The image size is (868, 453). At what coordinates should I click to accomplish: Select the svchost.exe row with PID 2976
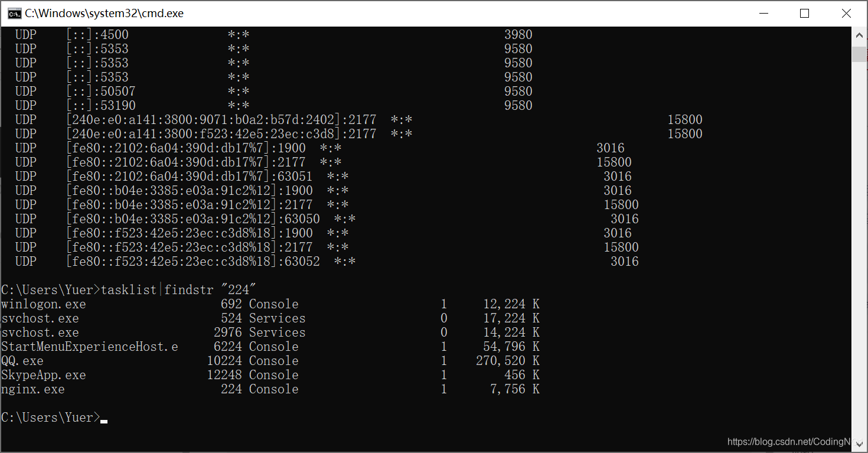point(270,333)
